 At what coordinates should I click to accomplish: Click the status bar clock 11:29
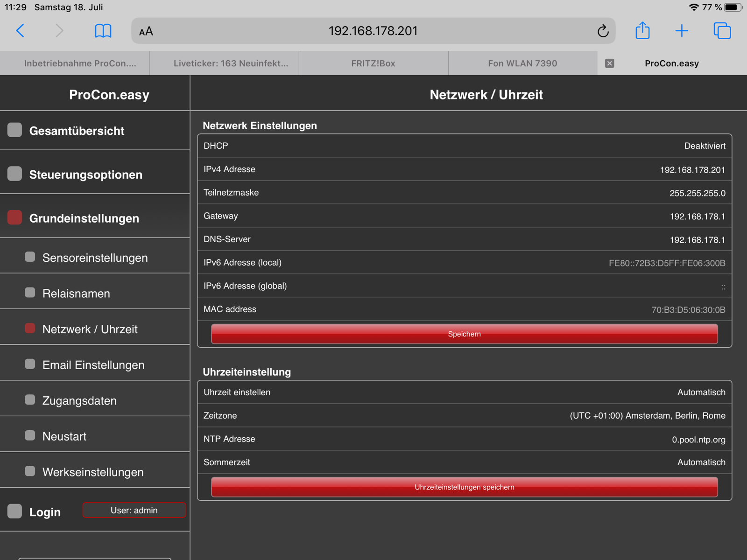click(x=15, y=7)
